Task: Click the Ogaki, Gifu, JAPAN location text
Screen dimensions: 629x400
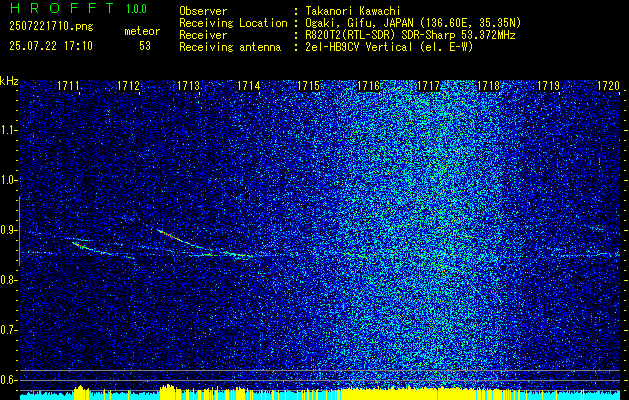Action: point(413,23)
